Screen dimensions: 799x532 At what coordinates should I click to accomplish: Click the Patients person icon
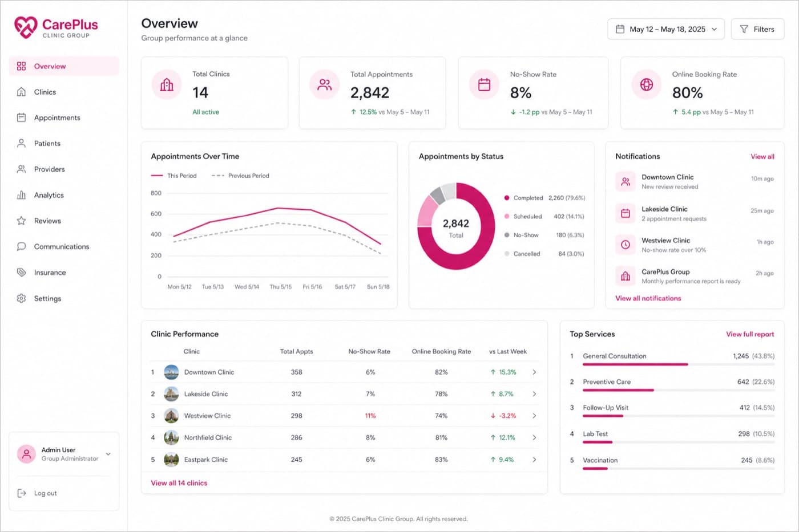(x=21, y=143)
